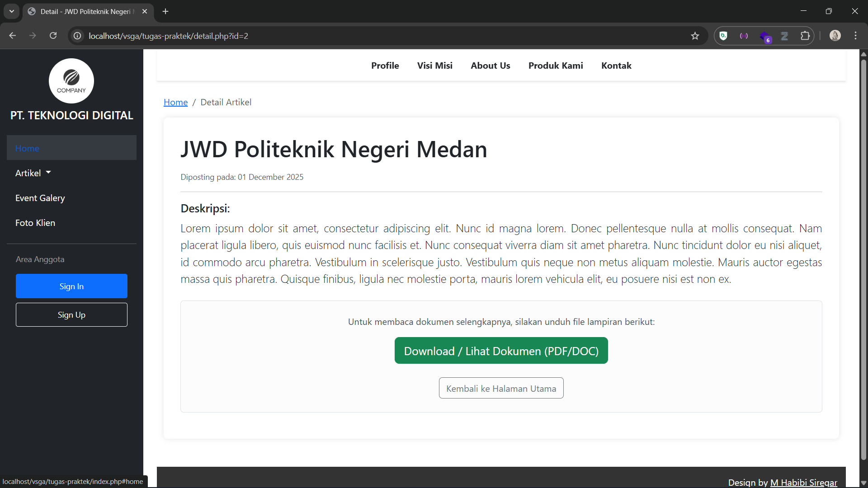868x488 pixels.
Task: Follow the Home breadcrumb link
Action: [175, 102]
